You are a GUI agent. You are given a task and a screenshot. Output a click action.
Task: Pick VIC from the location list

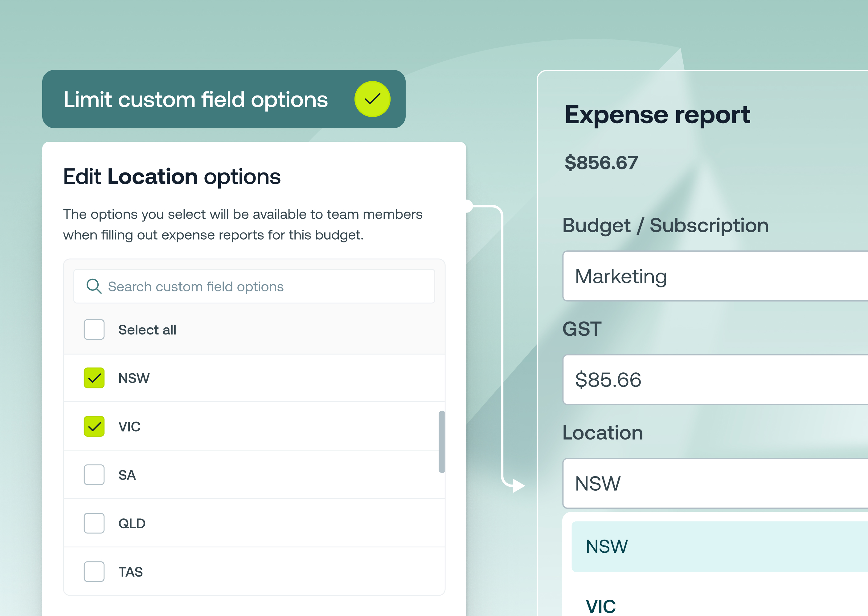click(x=601, y=606)
